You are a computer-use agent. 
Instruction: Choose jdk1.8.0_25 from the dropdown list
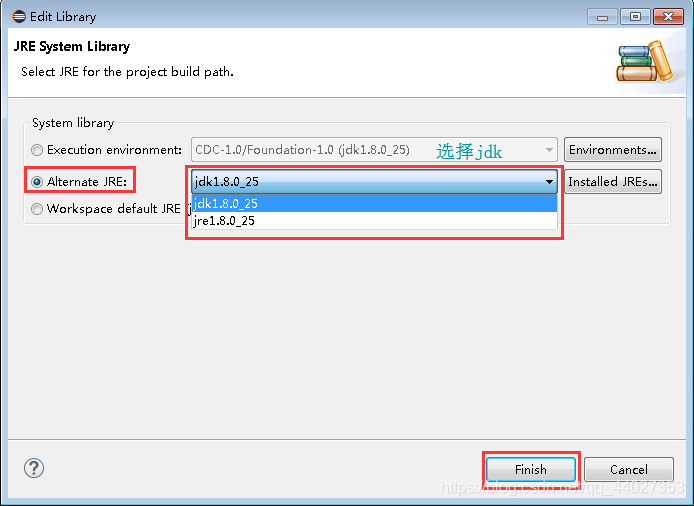374,203
